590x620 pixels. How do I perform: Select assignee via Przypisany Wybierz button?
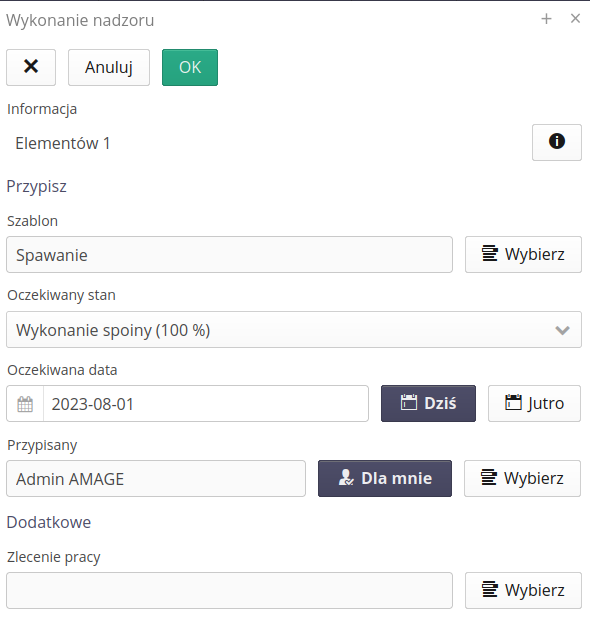pos(522,478)
